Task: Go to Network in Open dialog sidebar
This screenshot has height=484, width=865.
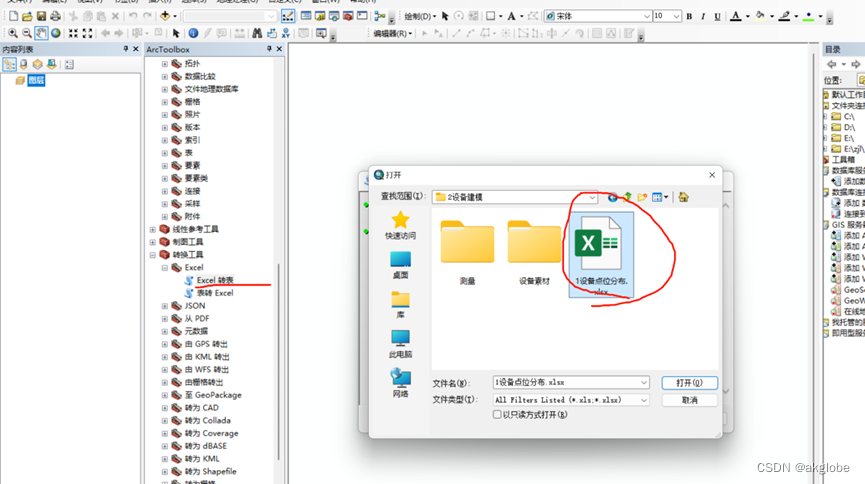Action: pyautogui.click(x=400, y=384)
